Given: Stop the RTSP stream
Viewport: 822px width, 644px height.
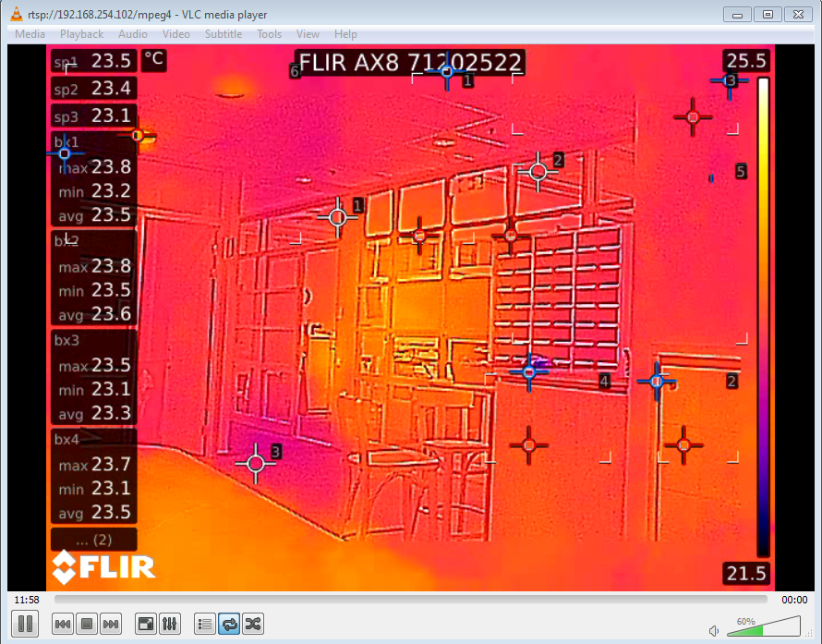Looking at the screenshot, I should point(86,624).
